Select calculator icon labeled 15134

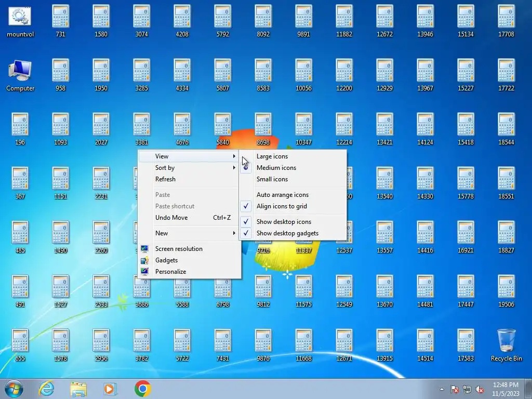point(466,21)
